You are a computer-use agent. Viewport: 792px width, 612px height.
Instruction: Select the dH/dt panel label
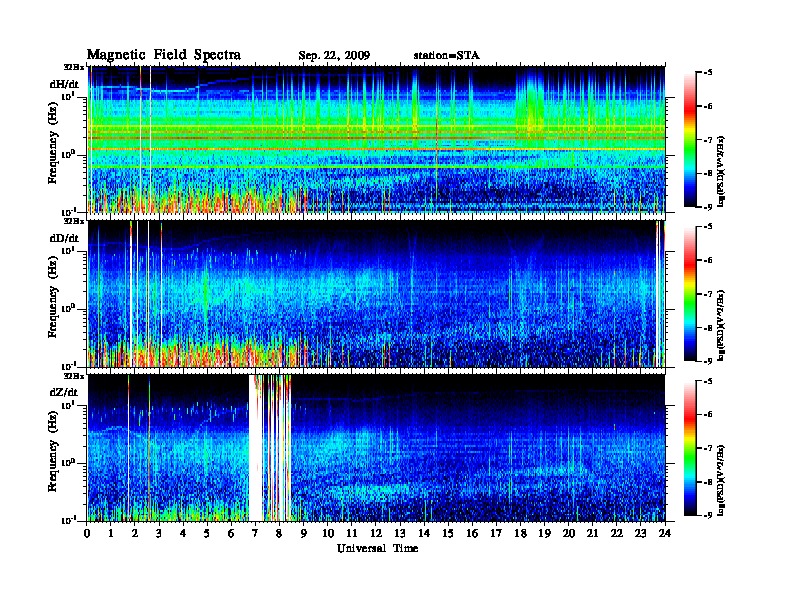(x=64, y=84)
